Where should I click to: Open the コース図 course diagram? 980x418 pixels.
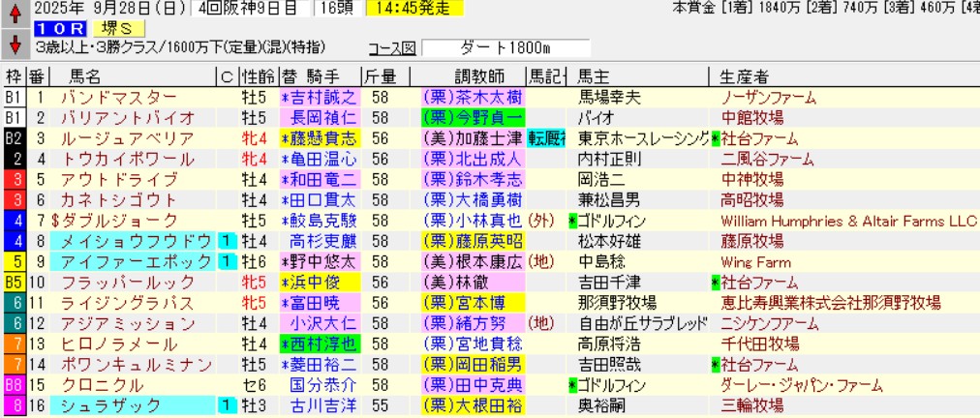coord(392,48)
